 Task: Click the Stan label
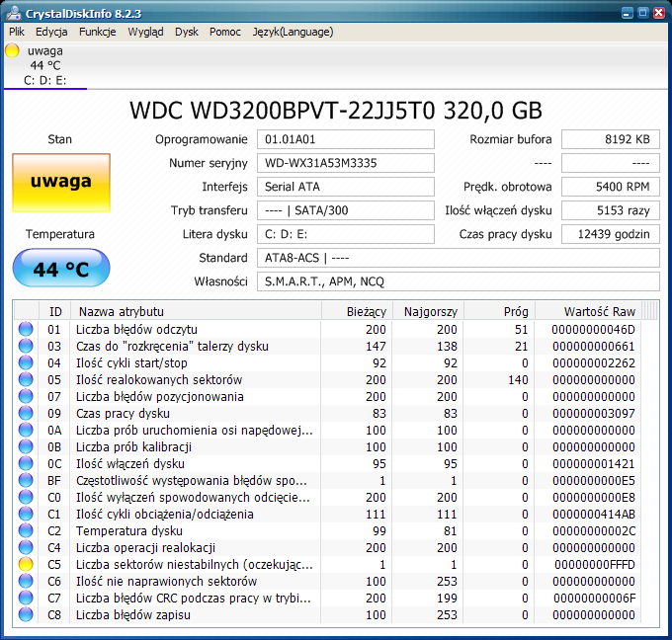60,139
